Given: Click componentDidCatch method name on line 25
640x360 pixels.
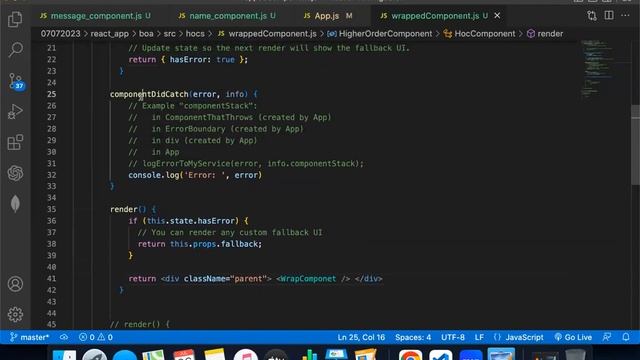Looking at the screenshot, I should point(149,94).
